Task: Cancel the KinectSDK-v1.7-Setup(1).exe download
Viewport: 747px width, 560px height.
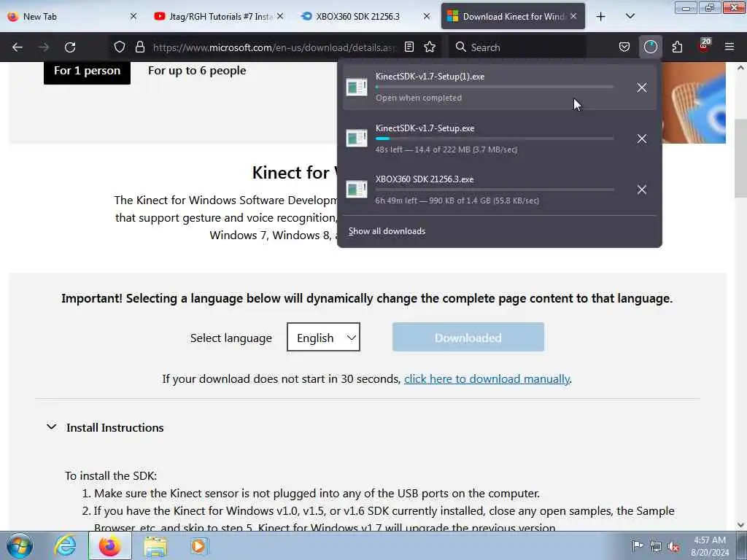Action: point(642,87)
